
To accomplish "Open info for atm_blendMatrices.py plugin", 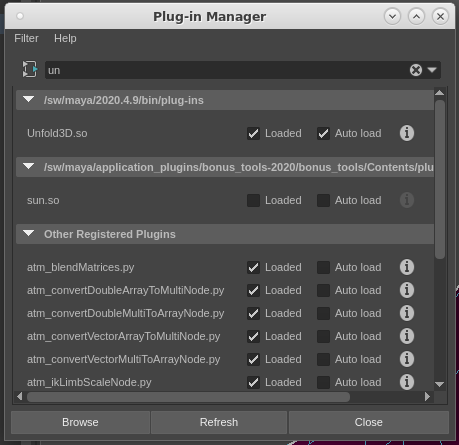I will (x=407, y=267).
